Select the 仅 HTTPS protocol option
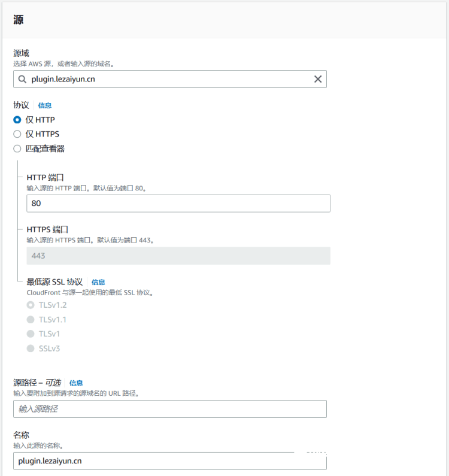The height and width of the screenshot is (476, 449). (x=17, y=134)
